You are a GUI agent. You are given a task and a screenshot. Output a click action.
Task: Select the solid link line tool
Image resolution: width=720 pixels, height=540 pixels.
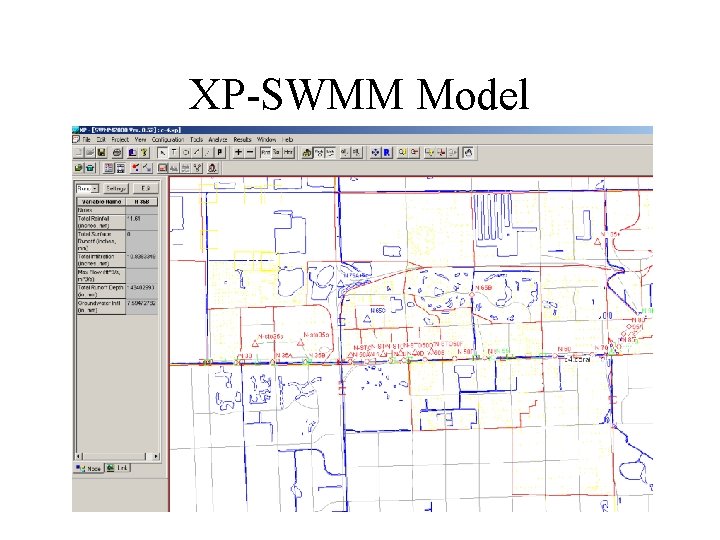pyautogui.click(x=197, y=152)
